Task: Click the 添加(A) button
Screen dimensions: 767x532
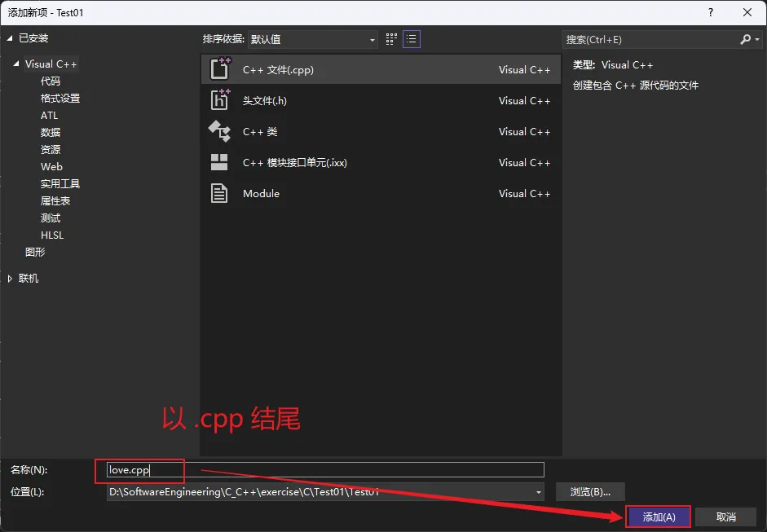Action: (x=659, y=517)
